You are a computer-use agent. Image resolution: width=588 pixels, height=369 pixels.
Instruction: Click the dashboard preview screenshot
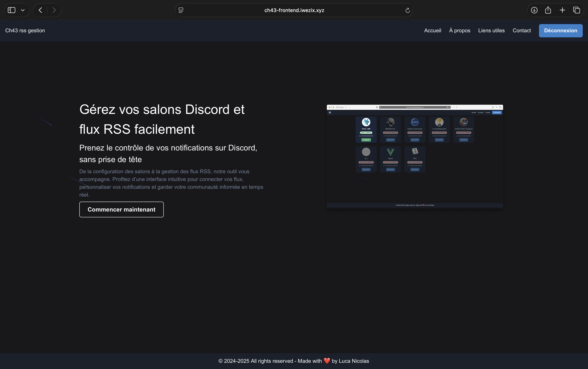[x=415, y=156]
